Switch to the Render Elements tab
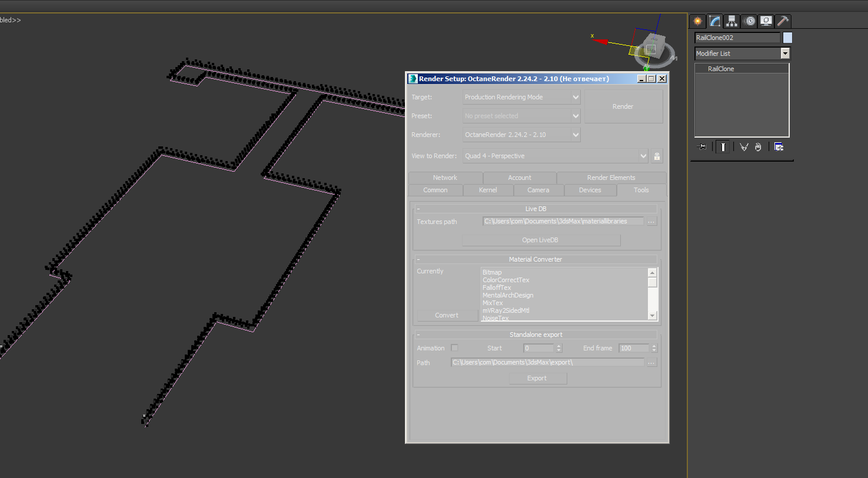The height and width of the screenshot is (478, 868). click(611, 178)
